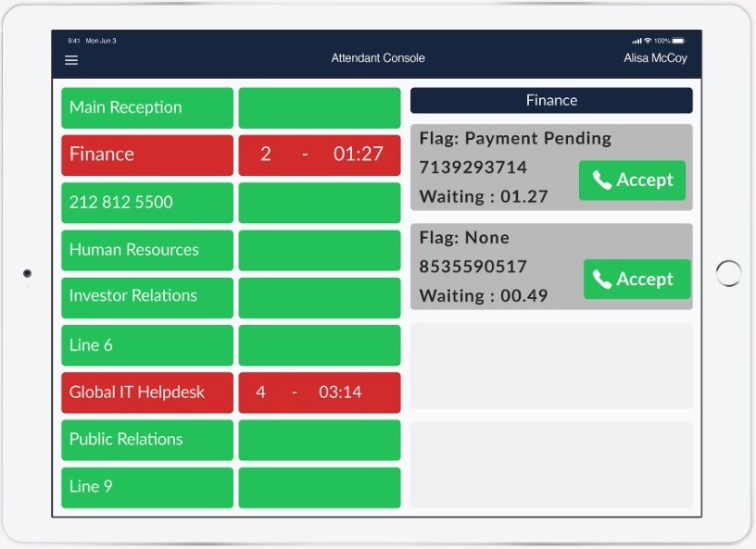The height and width of the screenshot is (549, 756).
Task: Open Finance queue status 2 - 01:27
Action: coord(320,155)
